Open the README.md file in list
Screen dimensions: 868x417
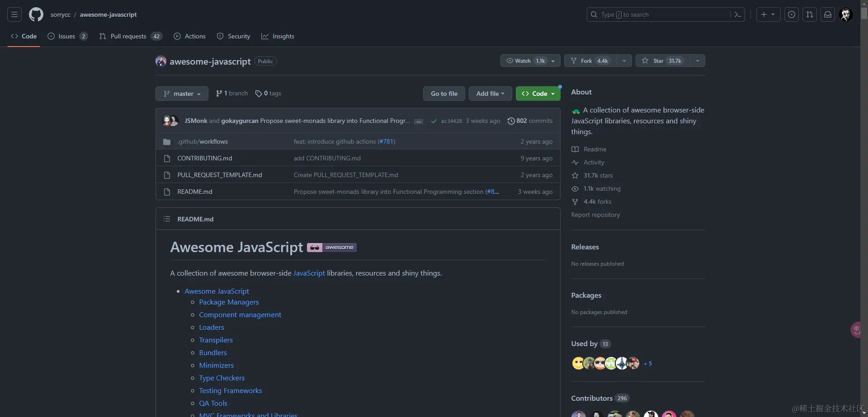(195, 192)
